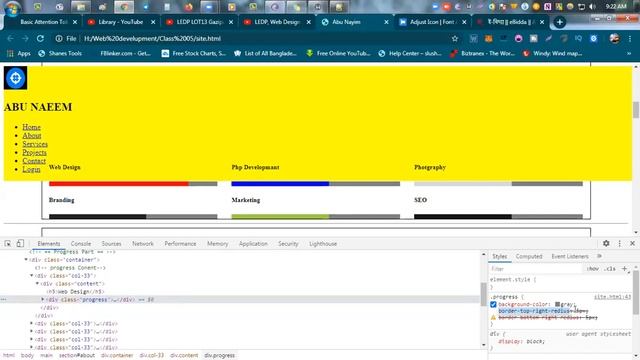Show more Styles pane tabs with chevron
This screenshot has width=640, height=360.
tap(599, 256)
